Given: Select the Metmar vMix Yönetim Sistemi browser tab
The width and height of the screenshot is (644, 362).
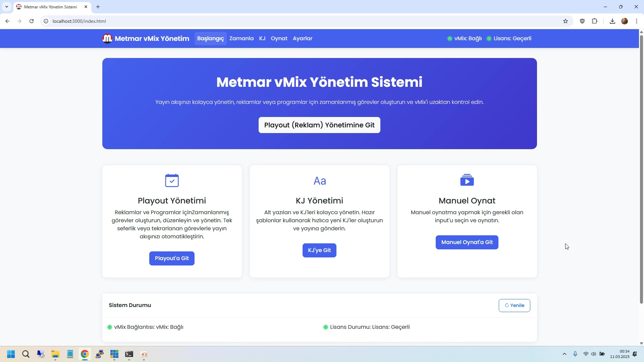Looking at the screenshot, I should (x=52, y=7).
